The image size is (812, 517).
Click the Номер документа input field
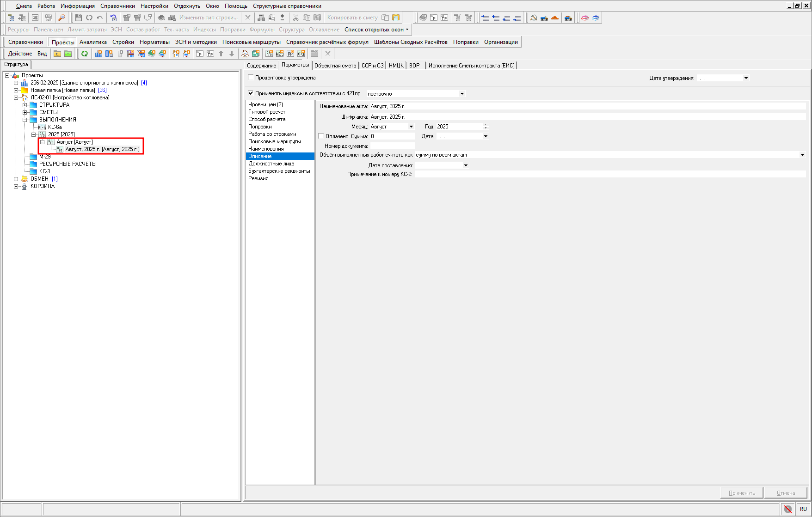point(392,146)
